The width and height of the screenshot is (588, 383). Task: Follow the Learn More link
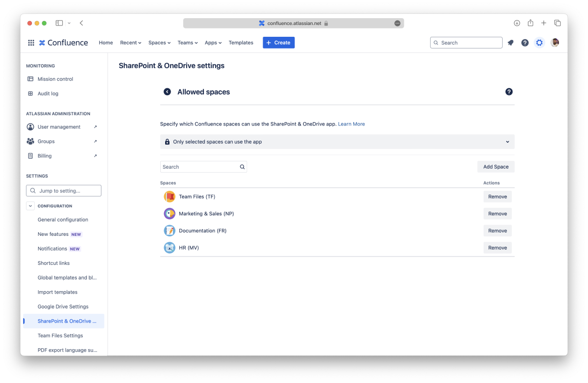(351, 124)
